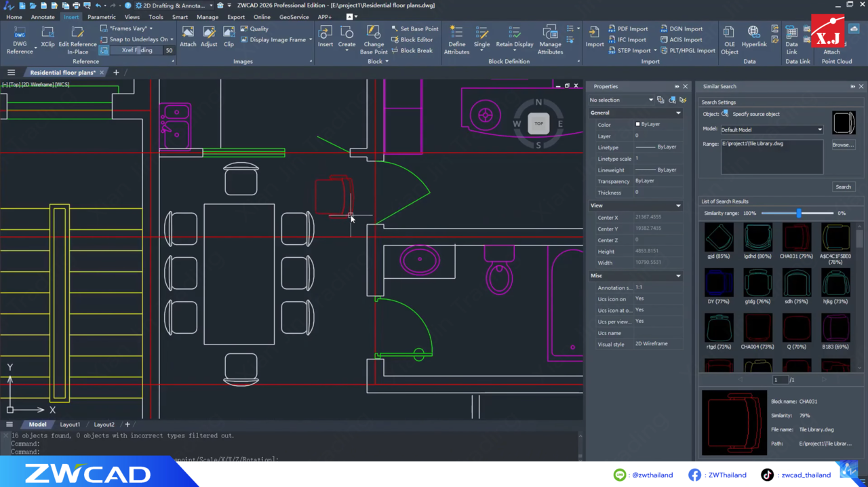Toggle the Xref Fading button

(104, 50)
